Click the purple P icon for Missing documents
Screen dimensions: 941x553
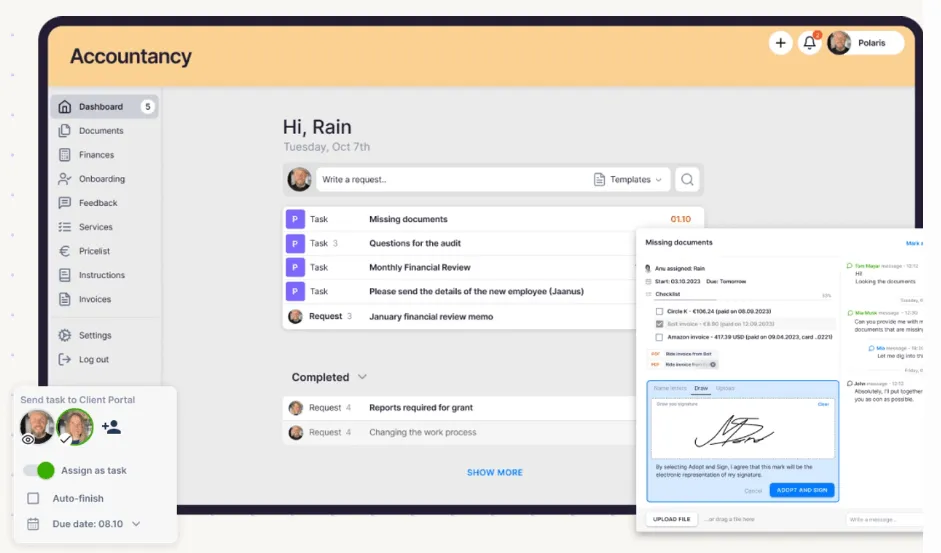point(295,219)
